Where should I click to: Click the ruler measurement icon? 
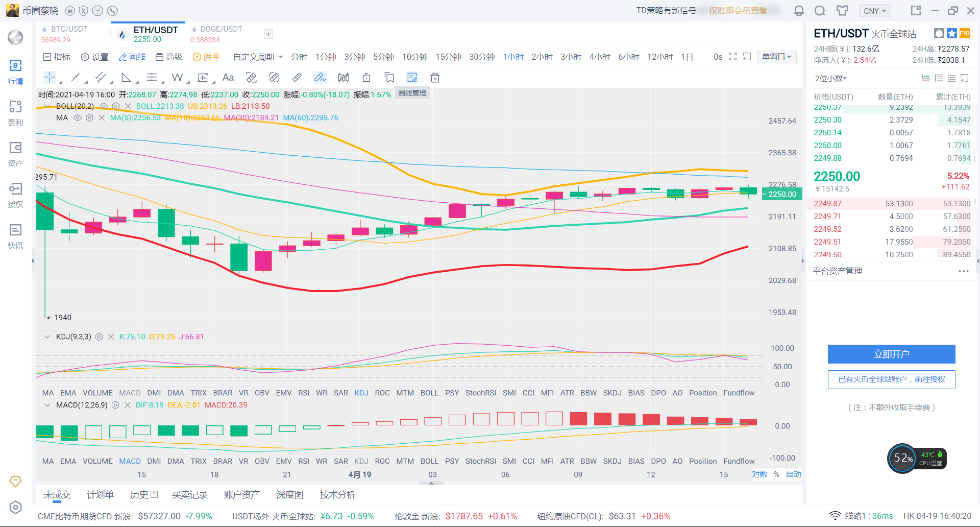[297, 78]
